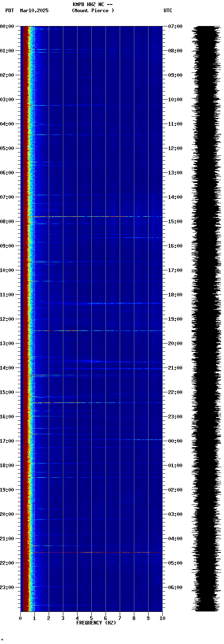
Task: Click the bright event streak just before 08:00 PDT
Action: pos(95,217)
